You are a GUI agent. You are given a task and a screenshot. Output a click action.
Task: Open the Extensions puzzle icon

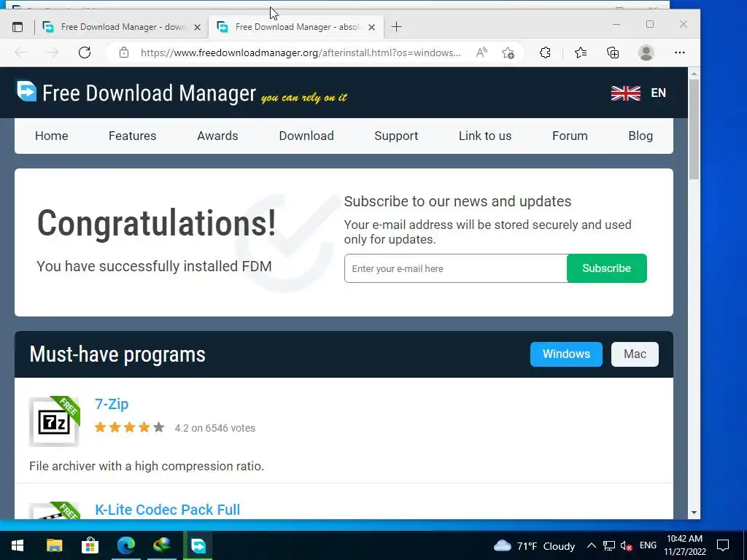click(x=546, y=52)
